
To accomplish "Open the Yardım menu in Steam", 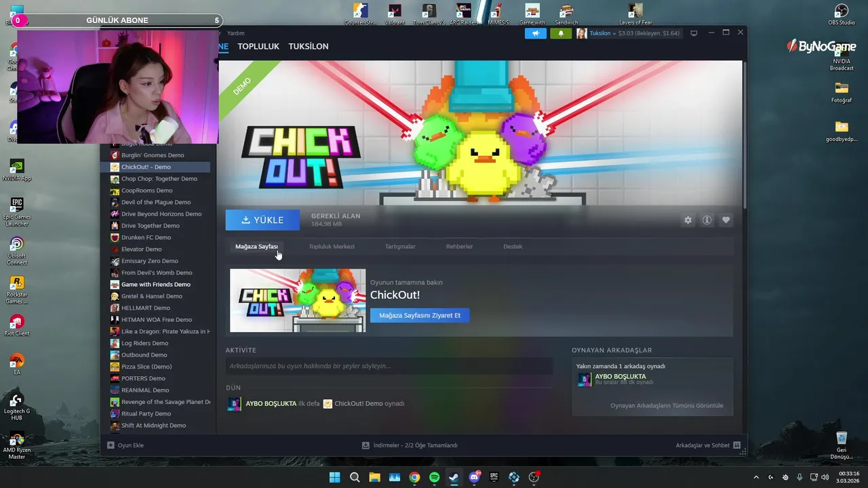I will tap(236, 33).
